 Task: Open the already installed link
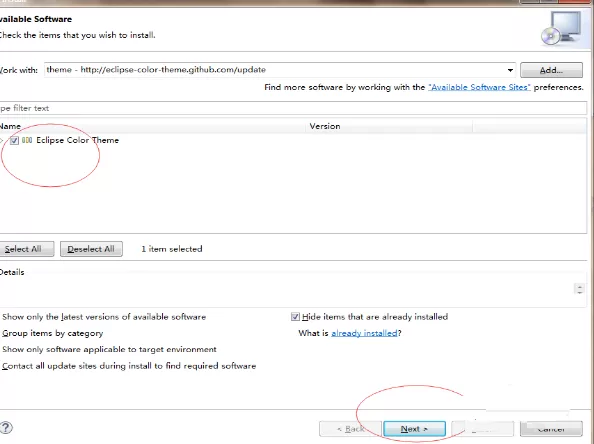364,333
